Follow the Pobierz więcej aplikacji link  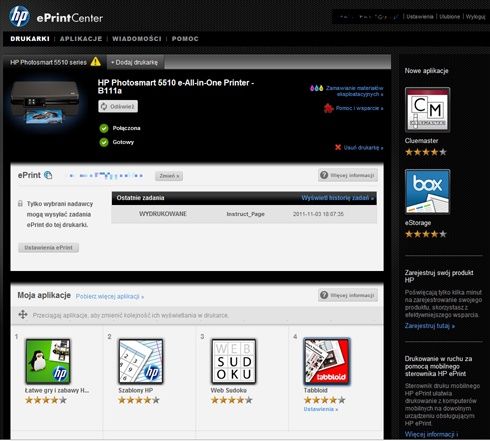click(x=110, y=296)
